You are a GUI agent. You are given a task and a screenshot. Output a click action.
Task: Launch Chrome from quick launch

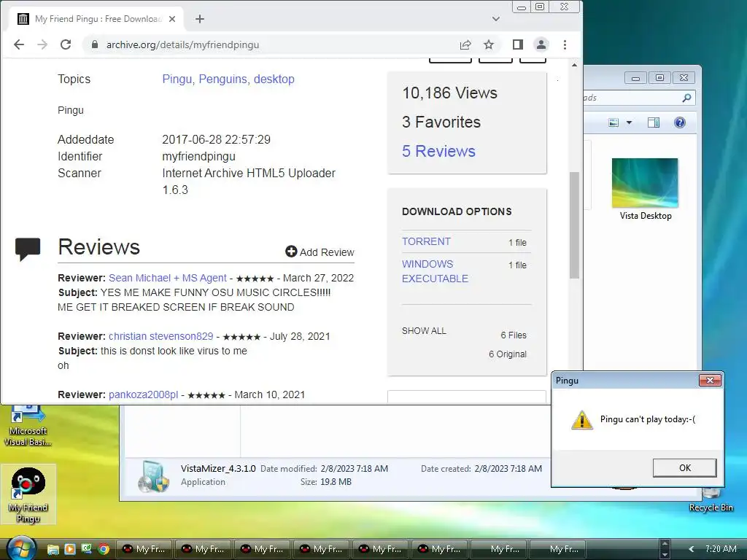click(104, 549)
